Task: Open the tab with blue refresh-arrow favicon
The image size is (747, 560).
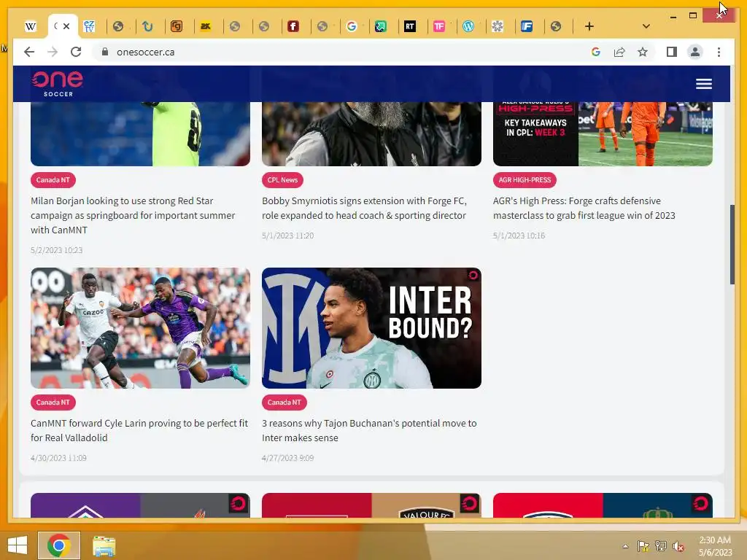Action: 147,27
